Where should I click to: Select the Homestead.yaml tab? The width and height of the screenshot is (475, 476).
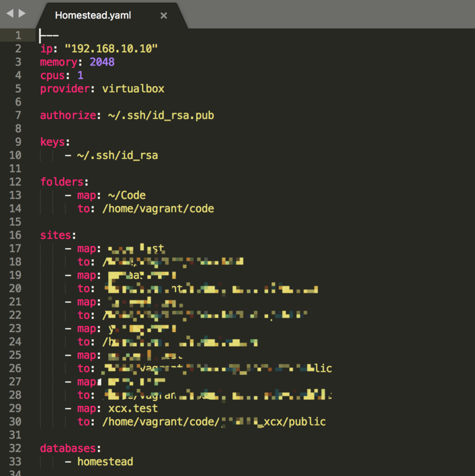coord(93,15)
